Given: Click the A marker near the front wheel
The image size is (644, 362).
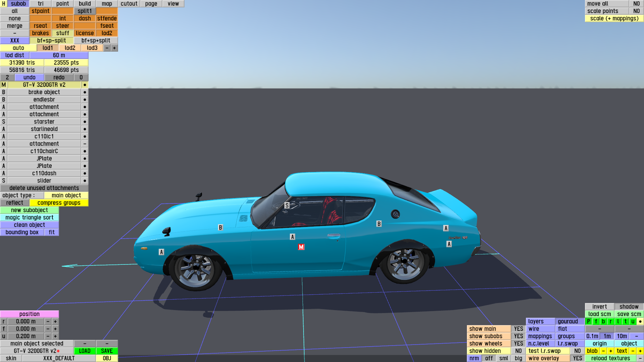Looking at the screenshot, I should tap(161, 252).
